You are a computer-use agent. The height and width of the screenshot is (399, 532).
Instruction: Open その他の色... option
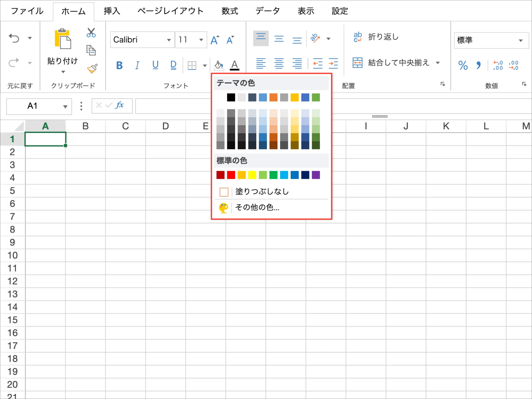[x=257, y=207]
